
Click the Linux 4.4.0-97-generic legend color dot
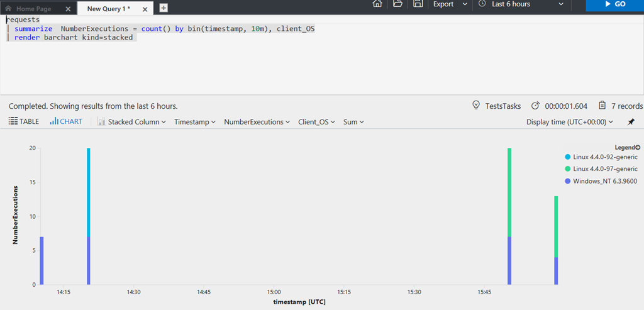click(x=568, y=169)
